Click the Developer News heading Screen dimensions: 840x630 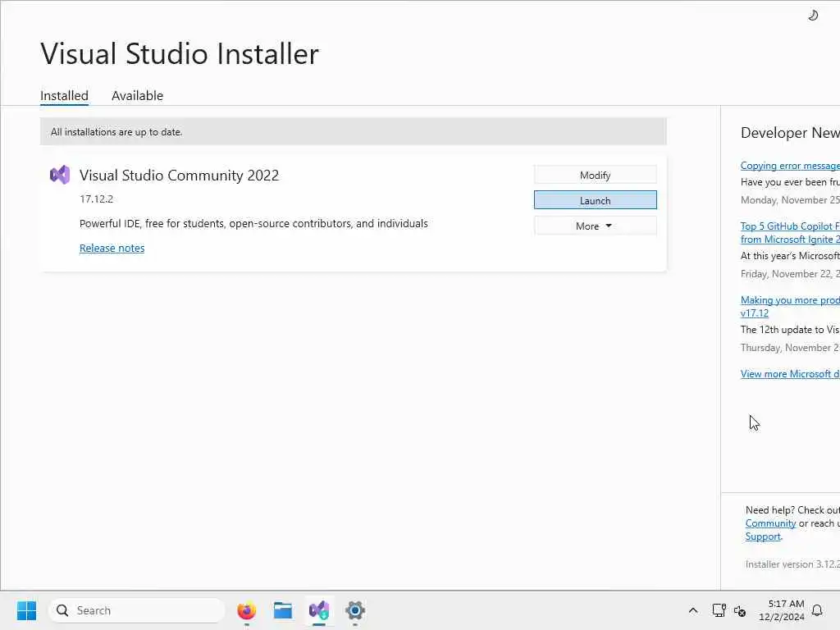(x=790, y=133)
